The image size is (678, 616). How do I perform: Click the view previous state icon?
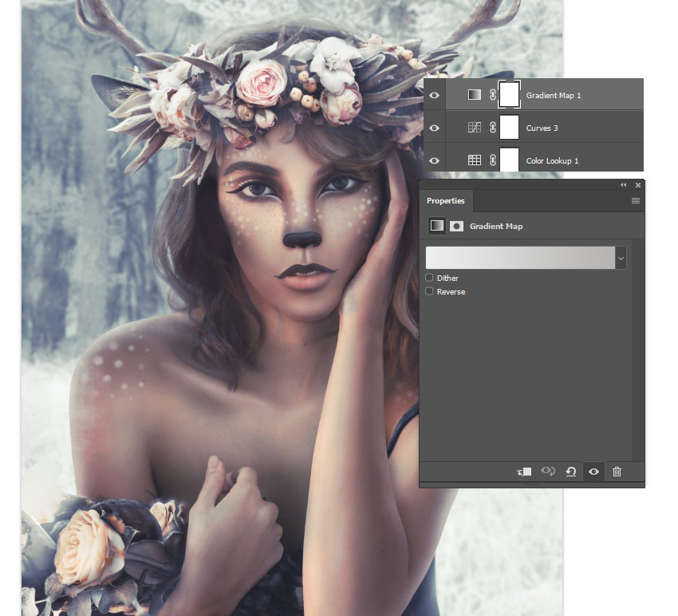(x=548, y=471)
